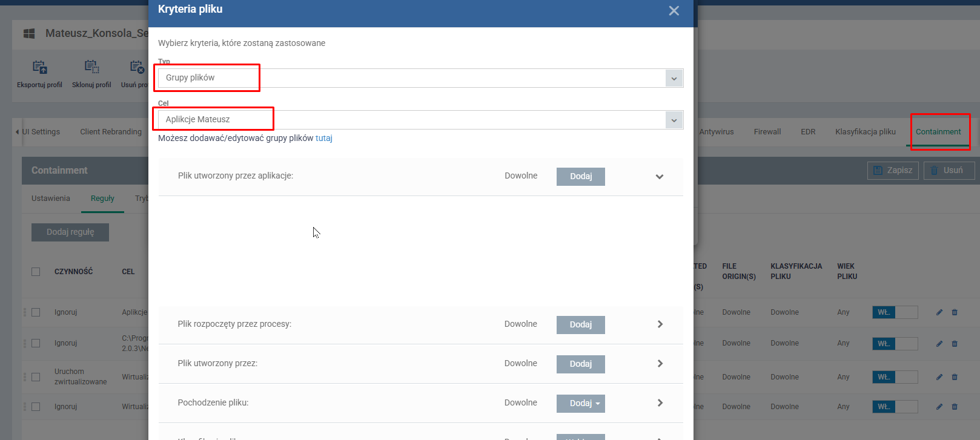Open the Reguły sub-tab
Screen dimensions: 980x440
[102, 199]
